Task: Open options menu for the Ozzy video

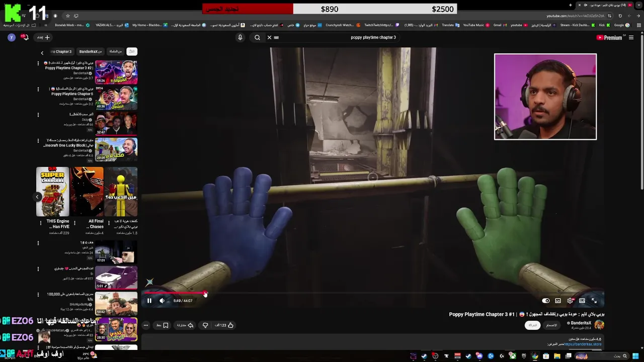Action: (x=38, y=115)
